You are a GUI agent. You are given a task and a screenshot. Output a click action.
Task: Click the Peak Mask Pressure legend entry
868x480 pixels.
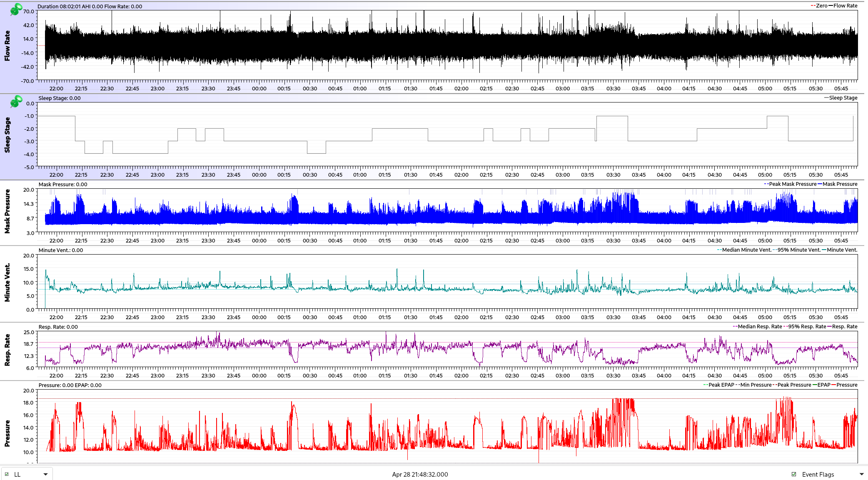click(790, 184)
